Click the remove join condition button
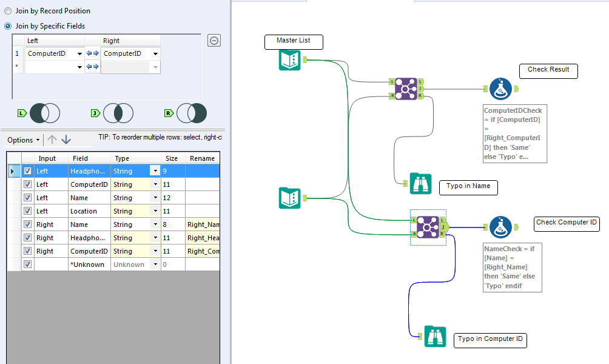The height and width of the screenshot is (364, 609). (x=214, y=40)
